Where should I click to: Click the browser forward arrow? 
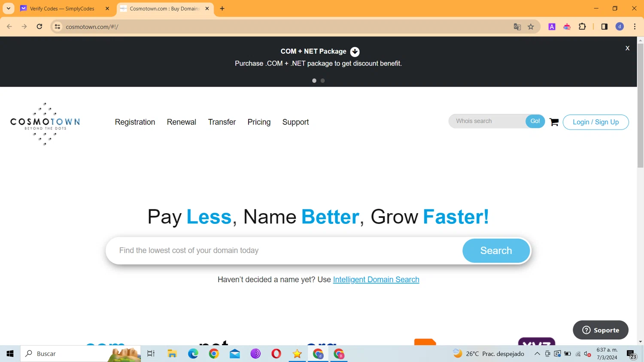24,27
